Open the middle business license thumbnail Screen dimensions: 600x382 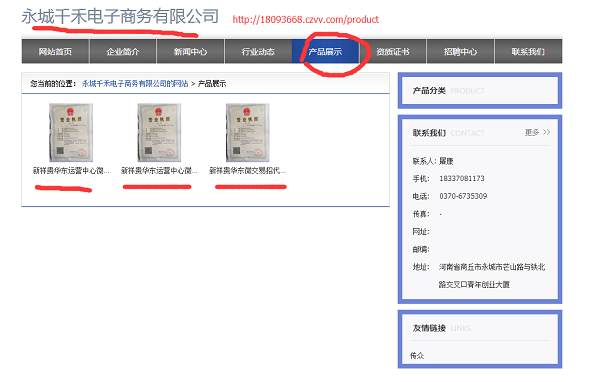point(159,132)
